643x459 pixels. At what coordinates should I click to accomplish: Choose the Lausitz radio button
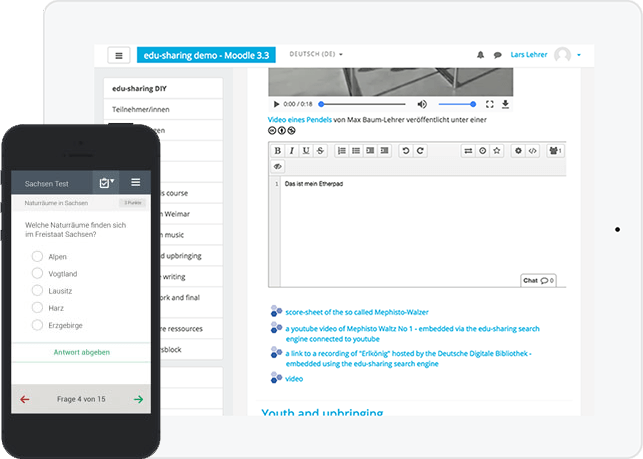click(37, 291)
